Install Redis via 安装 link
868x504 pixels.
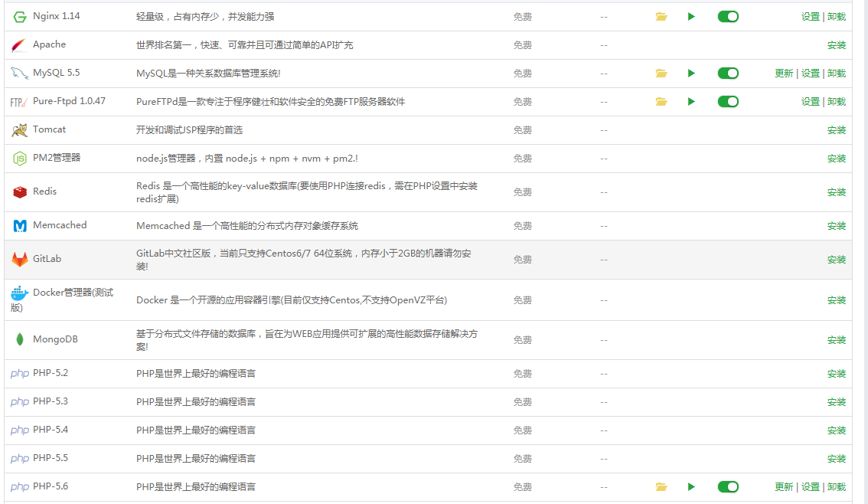point(837,192)
